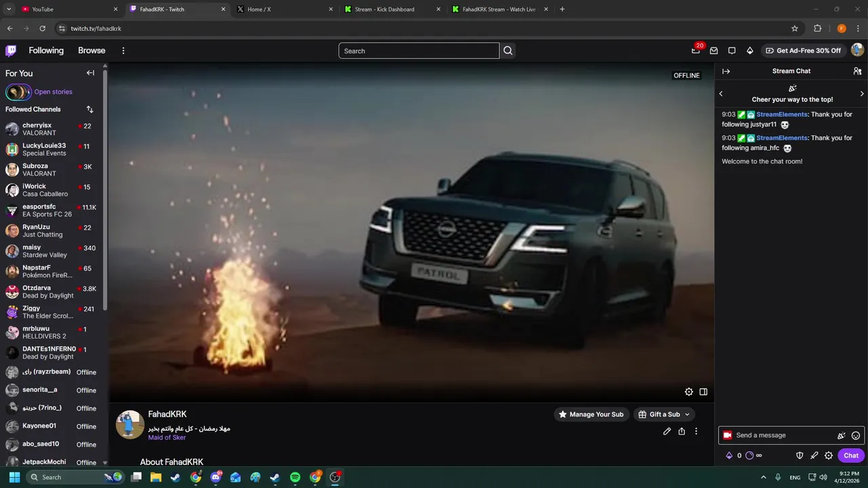Click the sword moderator view icon
The height and width of the screenshot is (488, 868).
(814, 455)
